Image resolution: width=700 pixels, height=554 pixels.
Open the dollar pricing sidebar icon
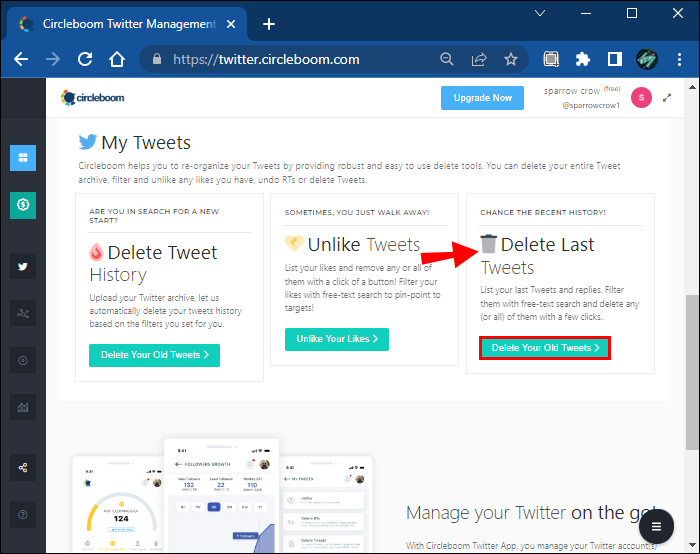[x=23, y=205]
